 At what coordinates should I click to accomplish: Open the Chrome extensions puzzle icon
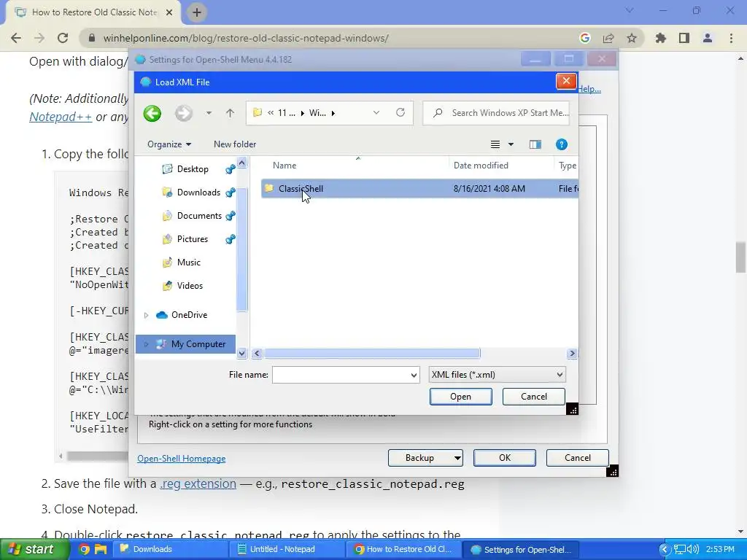pos(661,38)
